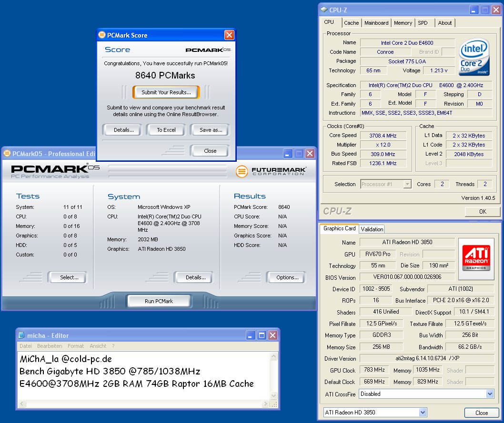Image resolution: width=504 pixels, height=423 pixels.
Task: Open the About tab in CPU-Z
Action: coord(444,23)
